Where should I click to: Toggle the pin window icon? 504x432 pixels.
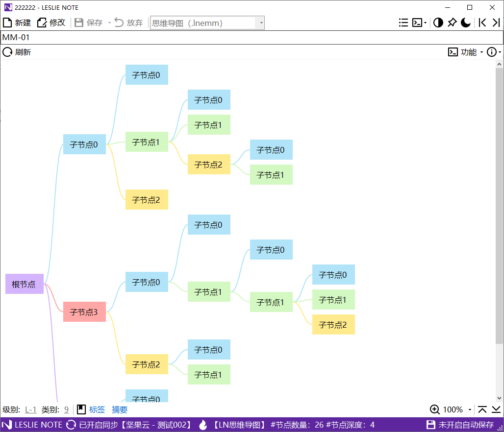[x=452, y=23]
